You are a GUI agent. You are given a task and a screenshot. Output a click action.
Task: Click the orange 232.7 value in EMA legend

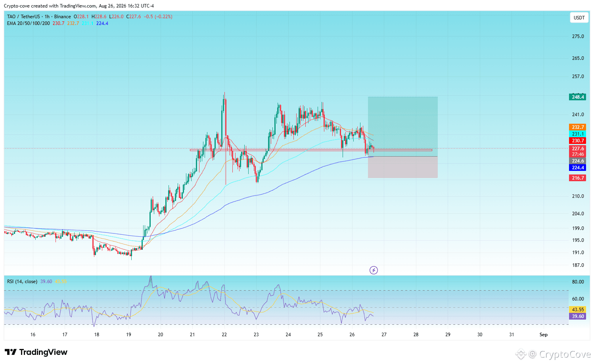pos(73,23)
